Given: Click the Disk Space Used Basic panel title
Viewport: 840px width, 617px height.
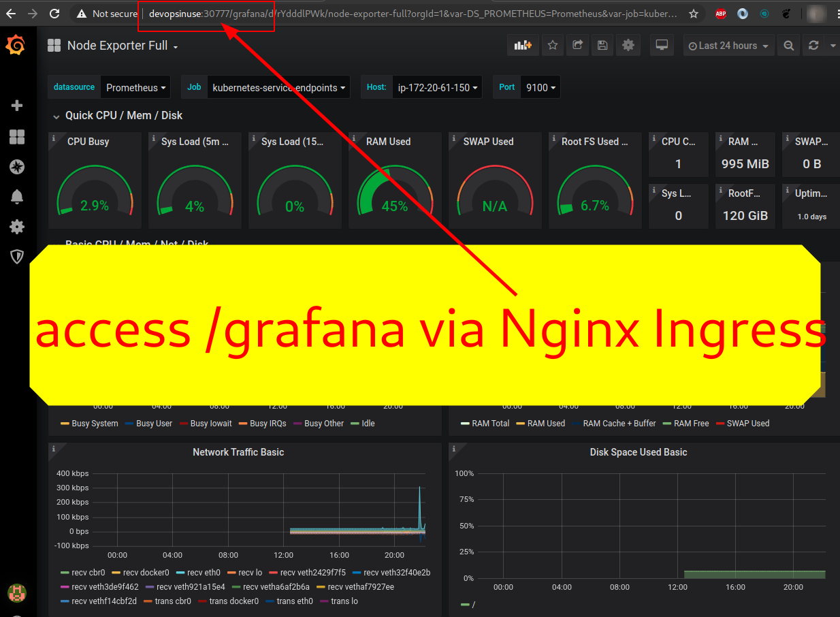Looking at the screenshot, I should point(639,452).
